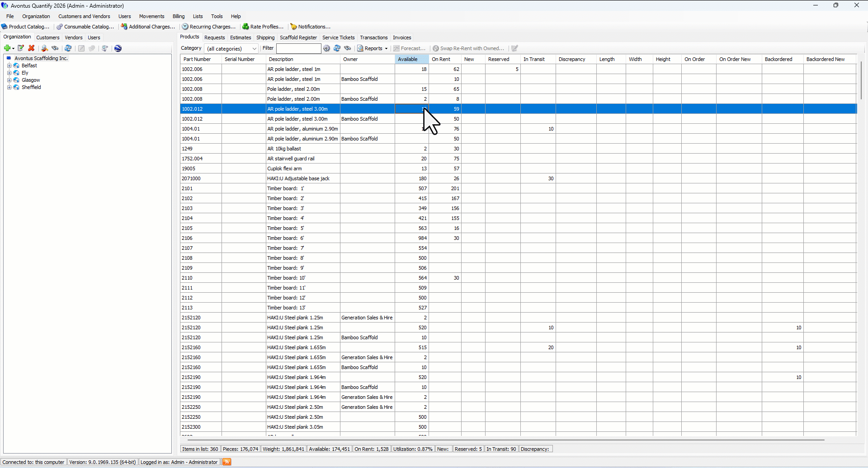Click the Belfast branch office icon

pyautogui.click(x=17, y=66)
